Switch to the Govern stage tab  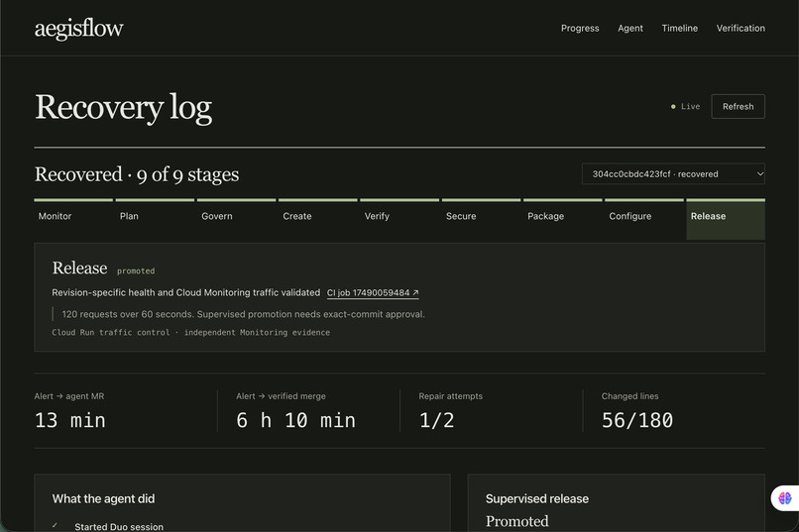237,219
